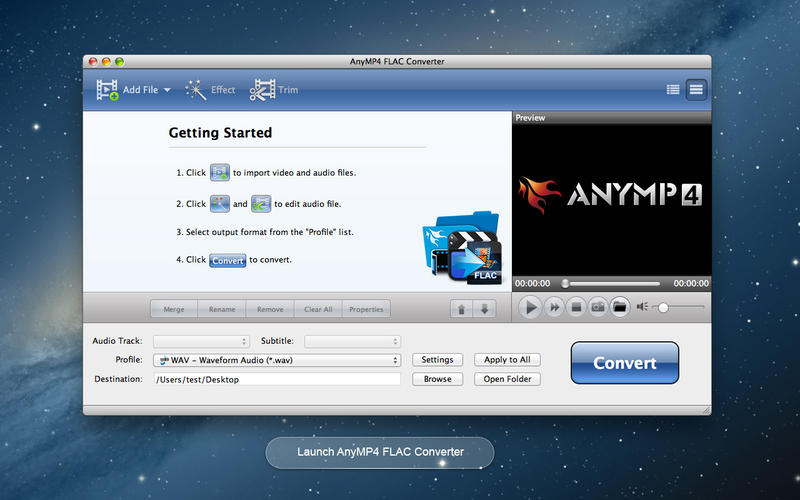
Task: Start conversion with the big Convert button
Action: (624, 363)
